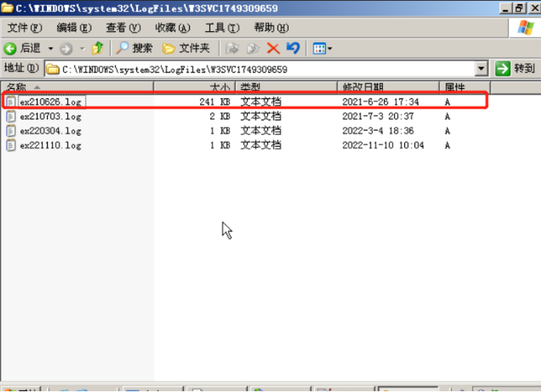Open the Views dropdown arrow
The image size is (541, 392).
330,48
